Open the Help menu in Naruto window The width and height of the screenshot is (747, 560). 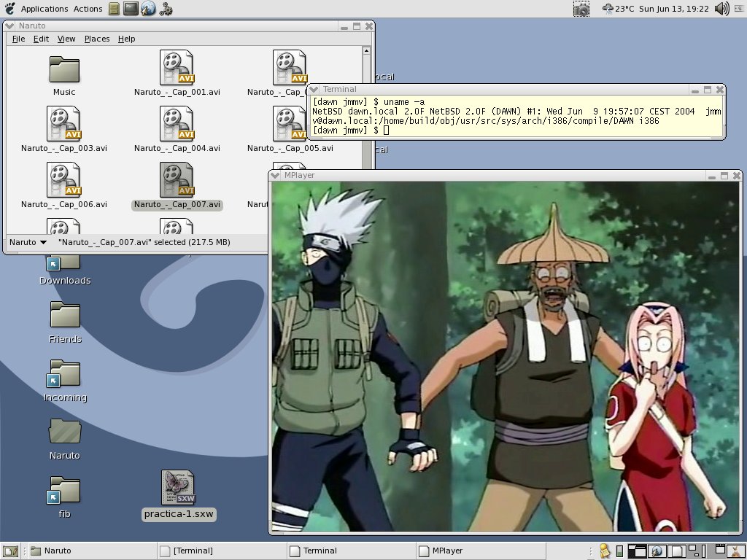[x=126, y=39]
